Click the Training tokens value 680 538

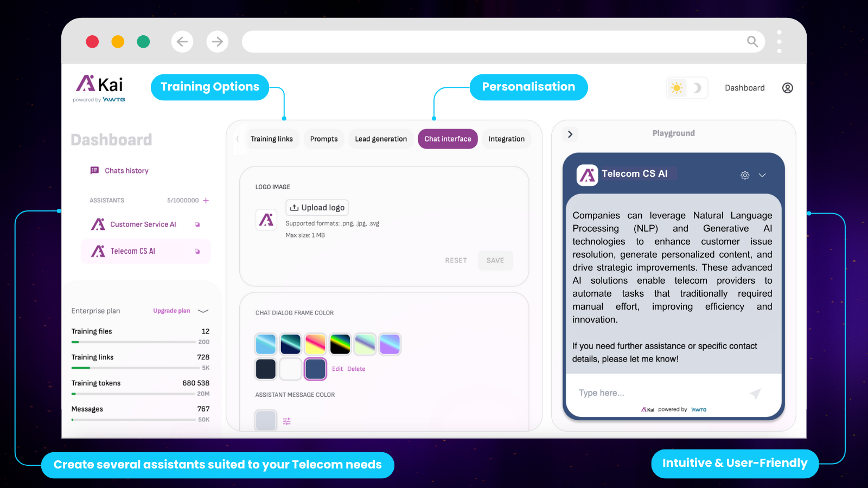click(x=196, y=383)
